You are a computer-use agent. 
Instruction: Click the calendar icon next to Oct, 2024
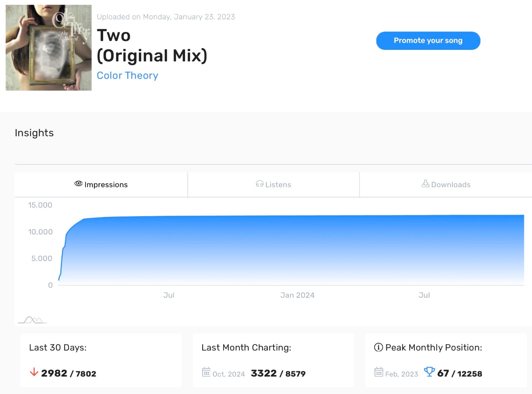pyautogui.click(x=206, y=372)
